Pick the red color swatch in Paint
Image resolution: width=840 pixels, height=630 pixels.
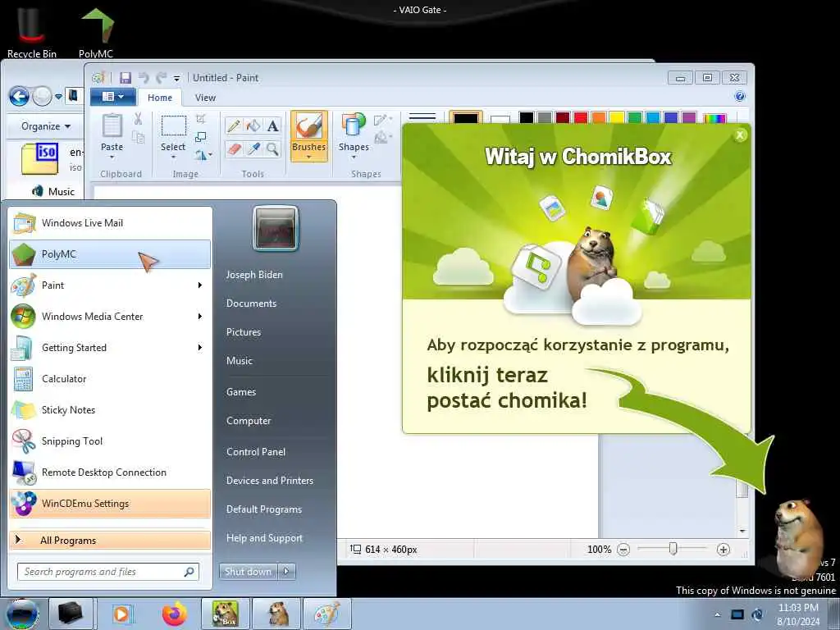click(581, 117)
